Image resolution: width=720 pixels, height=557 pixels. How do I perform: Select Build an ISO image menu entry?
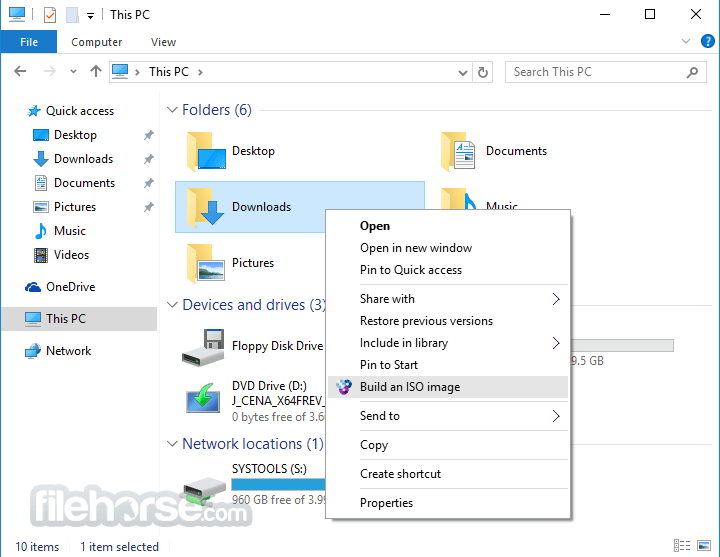tap(448, 387)
